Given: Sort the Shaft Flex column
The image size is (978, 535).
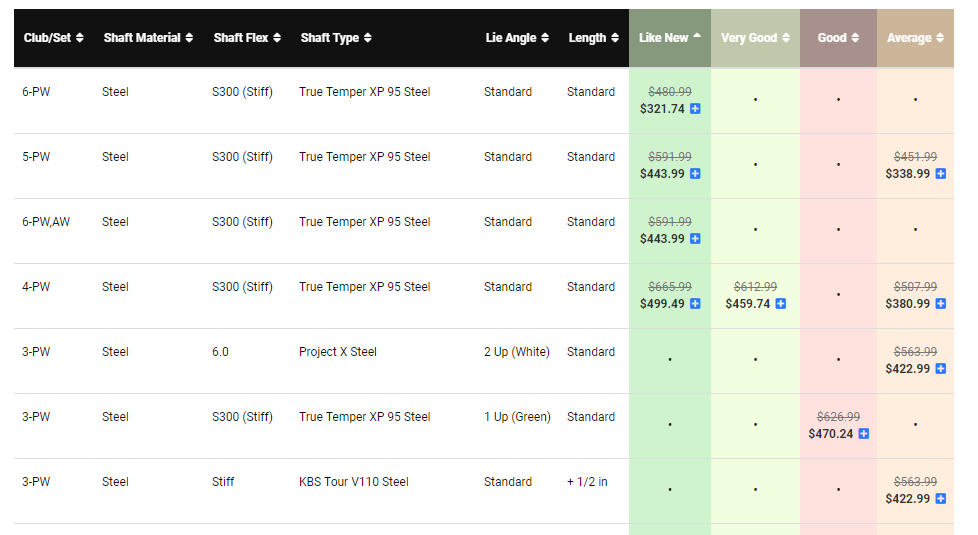Looking at the screenshot, I should pyautogui.click(x=247, y=38).
